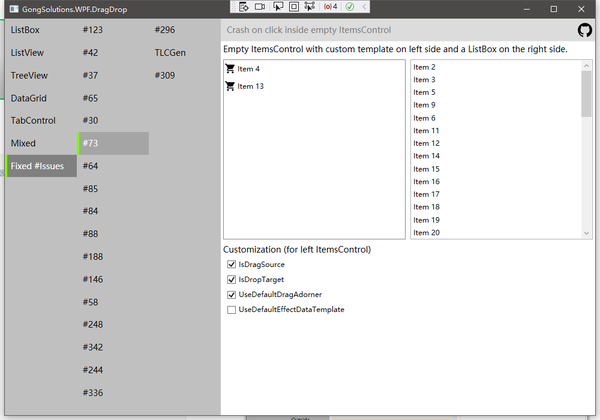Open issue #244 sample
Viewport: 600px width, 420px height.
[113, 370]
